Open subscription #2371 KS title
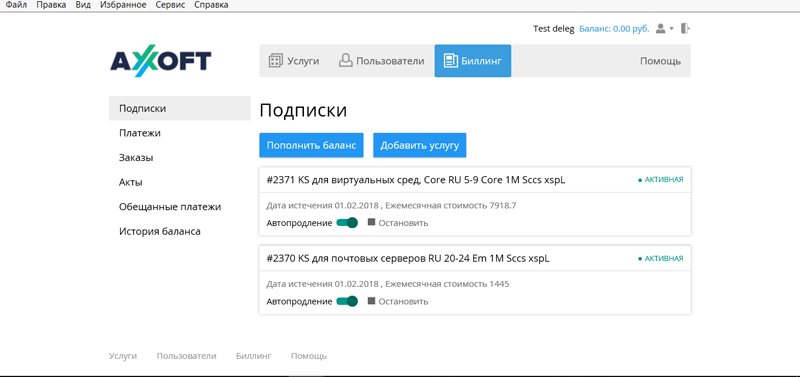Screen dimensions: 800x377 point(416,180)
